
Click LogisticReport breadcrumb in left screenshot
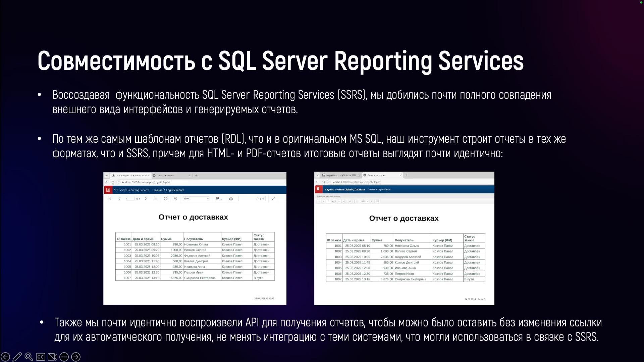pyautogui.click(x=175, y=190)
